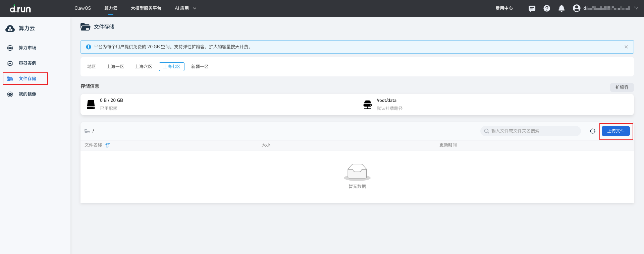The image size is (644, 254).
Task: Open the 大模型服务平台 tab
Action: [146, 8]
